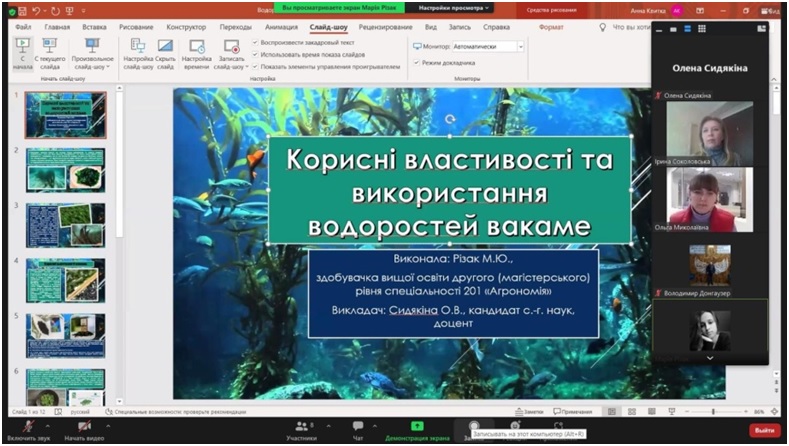Open the Вставка tab

pos(94,27)
